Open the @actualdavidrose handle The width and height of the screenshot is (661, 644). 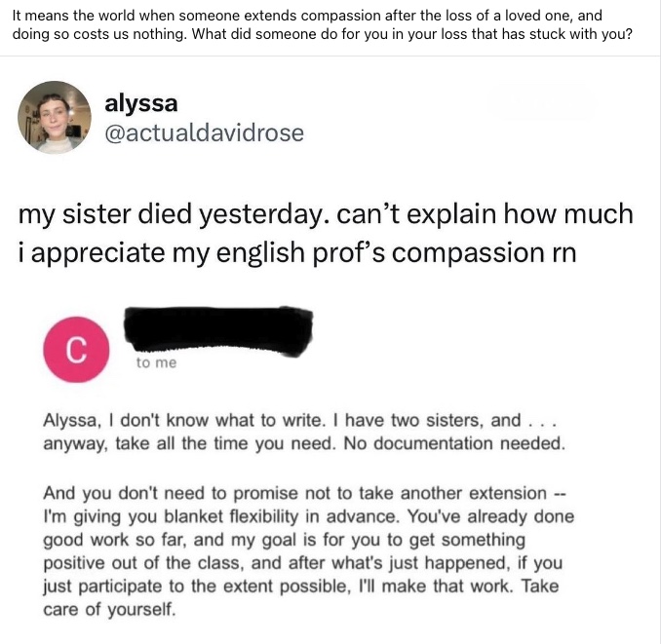pos(204,133)
